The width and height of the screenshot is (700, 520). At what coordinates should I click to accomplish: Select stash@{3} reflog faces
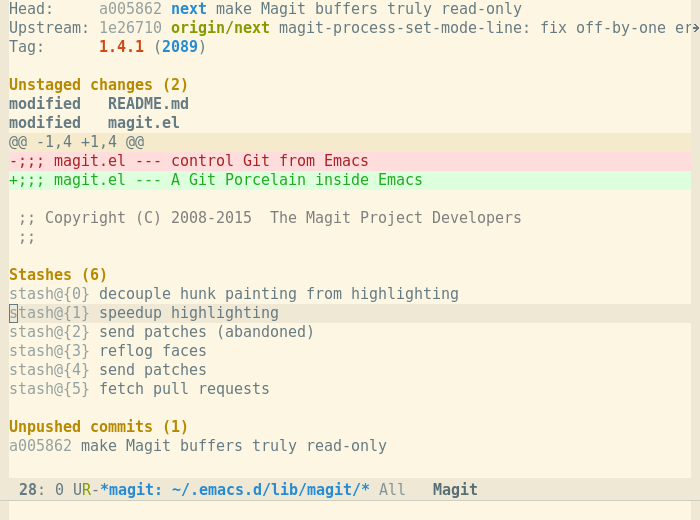[x=108, y=351]
